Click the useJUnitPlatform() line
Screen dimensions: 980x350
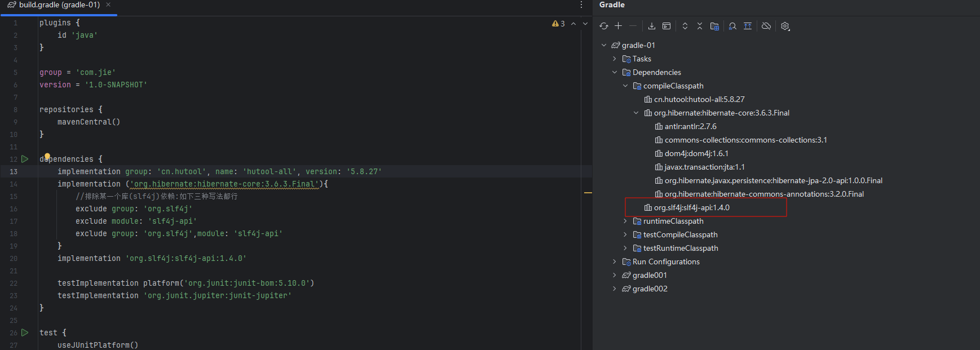(98, 345)
